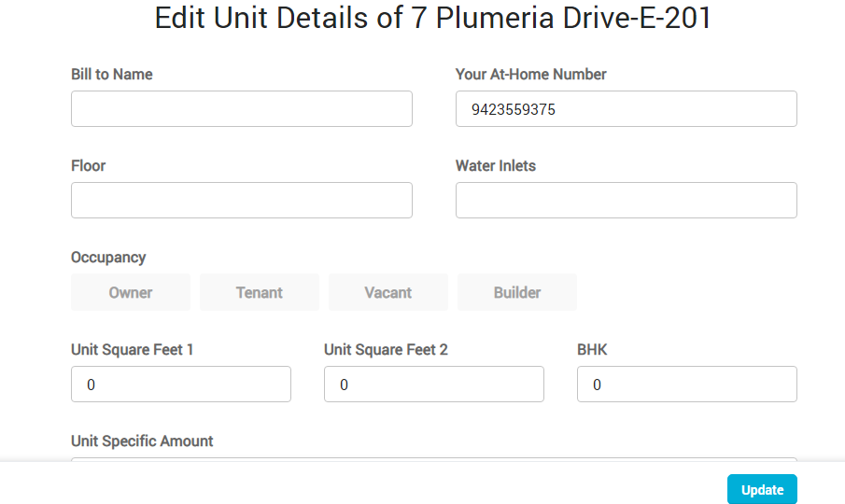Screen dimensions: 845x504
Task: Focus the Unit Square Feet 2 input
Action: pos(434,384)
